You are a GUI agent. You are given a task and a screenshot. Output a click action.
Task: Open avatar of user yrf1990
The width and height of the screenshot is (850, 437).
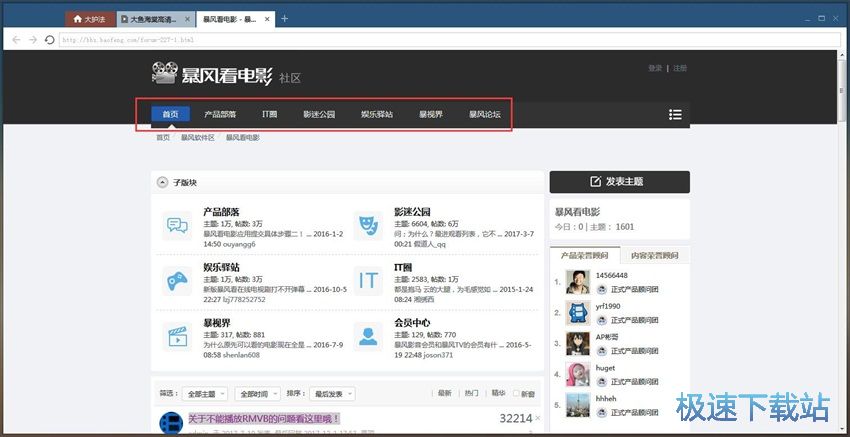point(578,313)
